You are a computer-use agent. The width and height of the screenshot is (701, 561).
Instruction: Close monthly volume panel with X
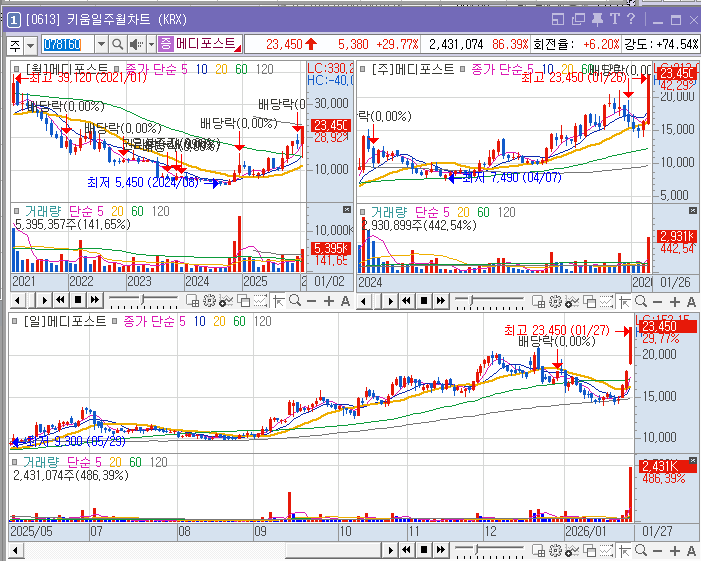tap(346, 209)
